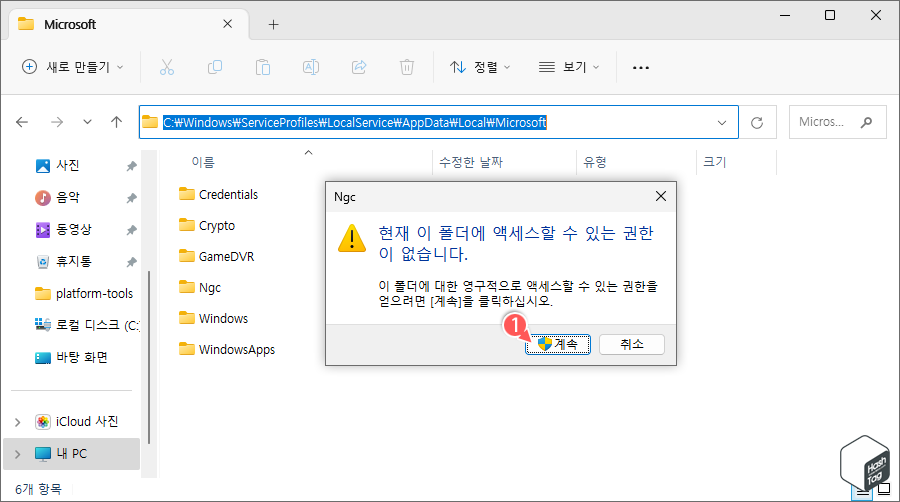Open the three-dots more options menu
This screenshot has height=502, width=900.
[x=641, y=68]
